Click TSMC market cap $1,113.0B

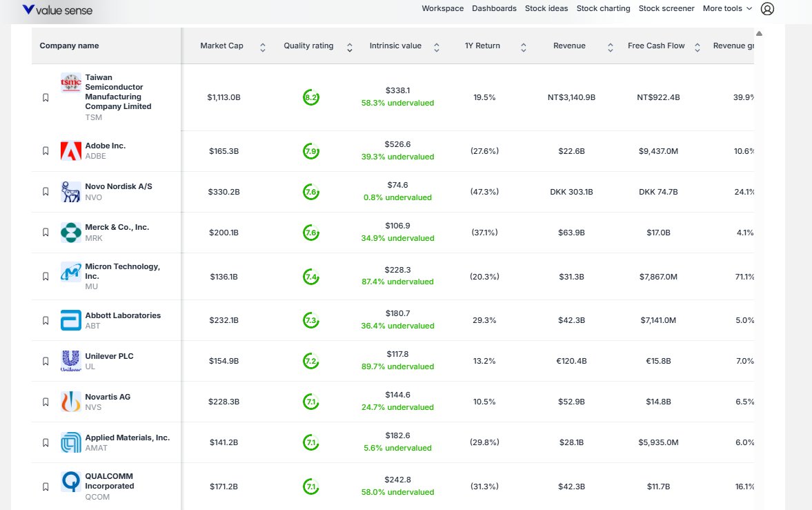click(x=224, y=97)
